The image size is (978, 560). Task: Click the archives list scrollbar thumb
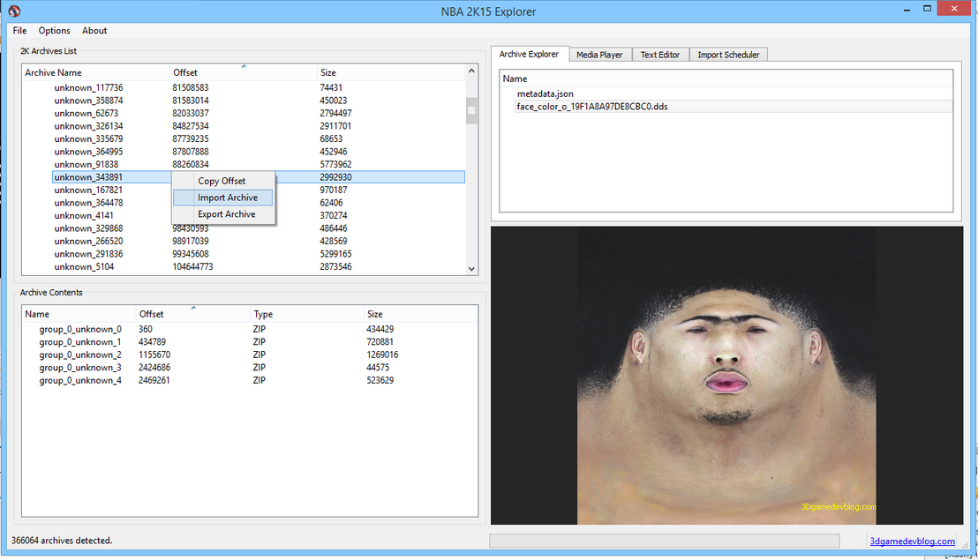click(471, 111)
